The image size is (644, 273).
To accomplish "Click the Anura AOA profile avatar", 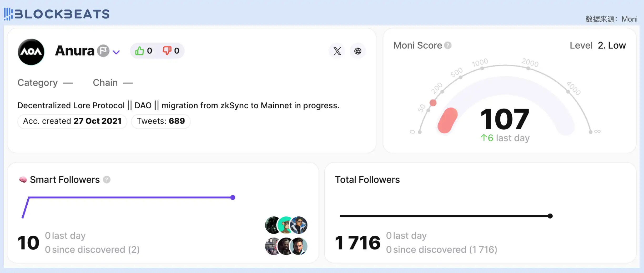I will (31, 52).
